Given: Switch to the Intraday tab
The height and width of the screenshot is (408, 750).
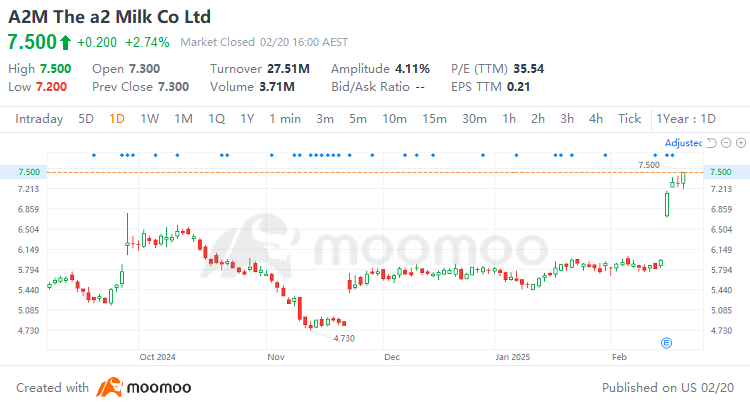Looking at the screenshot, I should [x=39, y=119].
